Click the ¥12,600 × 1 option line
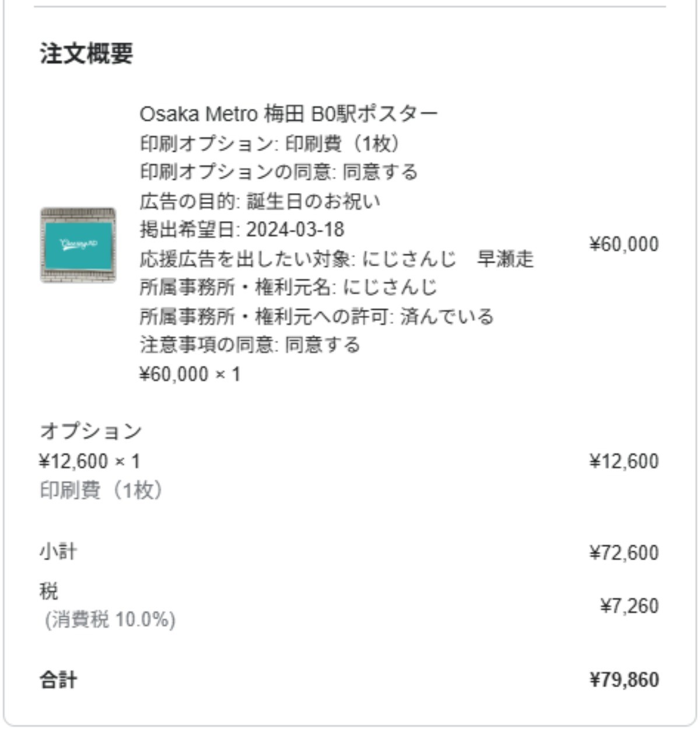700x731 pixels. (90, 461)
